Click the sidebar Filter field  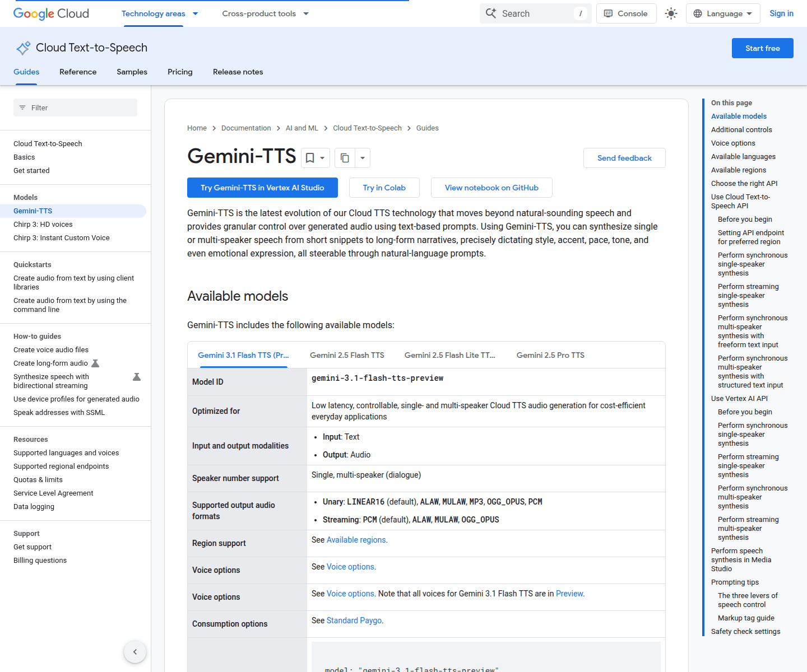75,108
